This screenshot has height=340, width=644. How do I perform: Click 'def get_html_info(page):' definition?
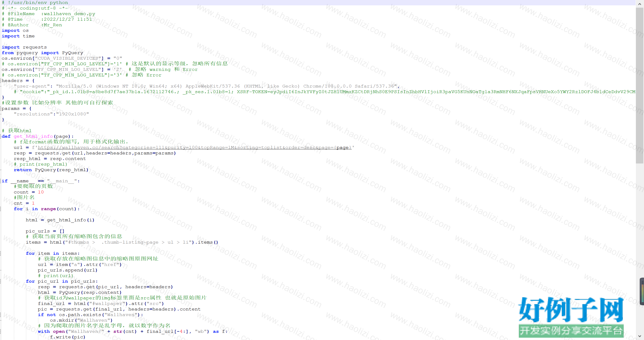(x=38, y=137)
